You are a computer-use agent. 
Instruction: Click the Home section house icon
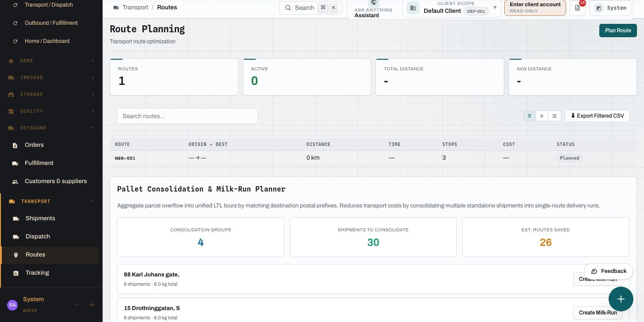click(x=11, y=61)
